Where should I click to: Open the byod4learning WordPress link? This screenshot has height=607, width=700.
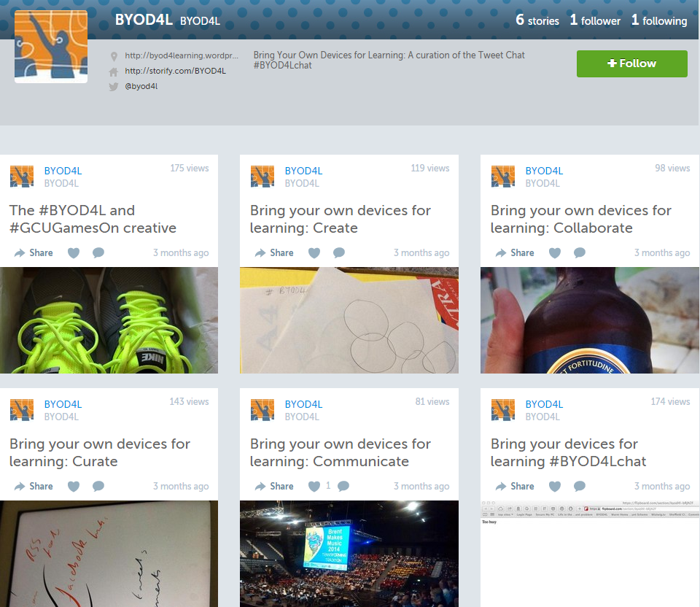click(182, 55)
